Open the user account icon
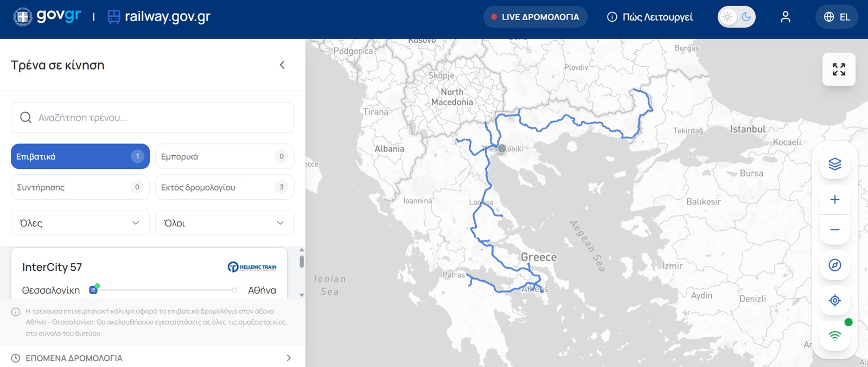 [x=785, y=17]
